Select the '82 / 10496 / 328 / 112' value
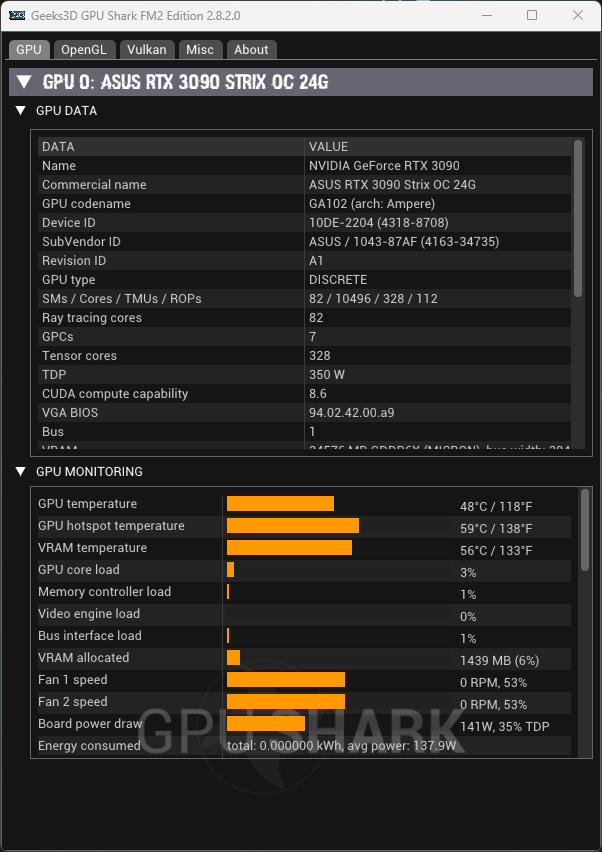Image resolution: width=602 pixels, height=852 pixels. (x=373, y=299)
